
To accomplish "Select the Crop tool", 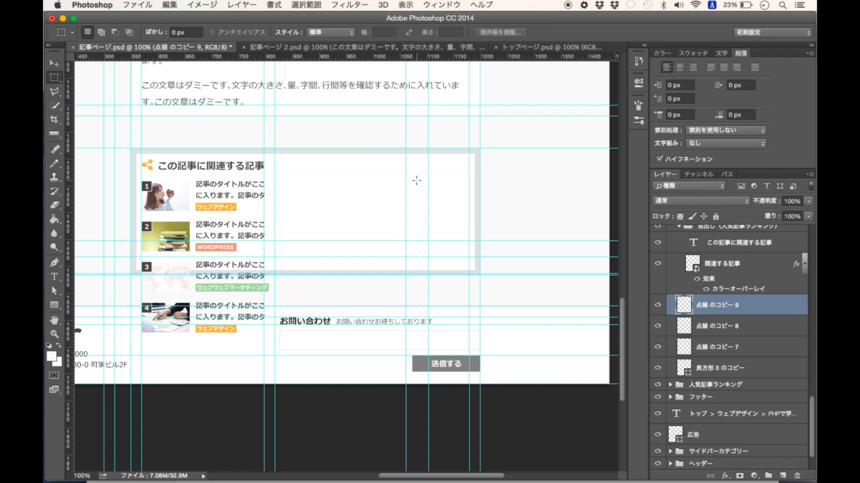I will [x=54, y=120].
